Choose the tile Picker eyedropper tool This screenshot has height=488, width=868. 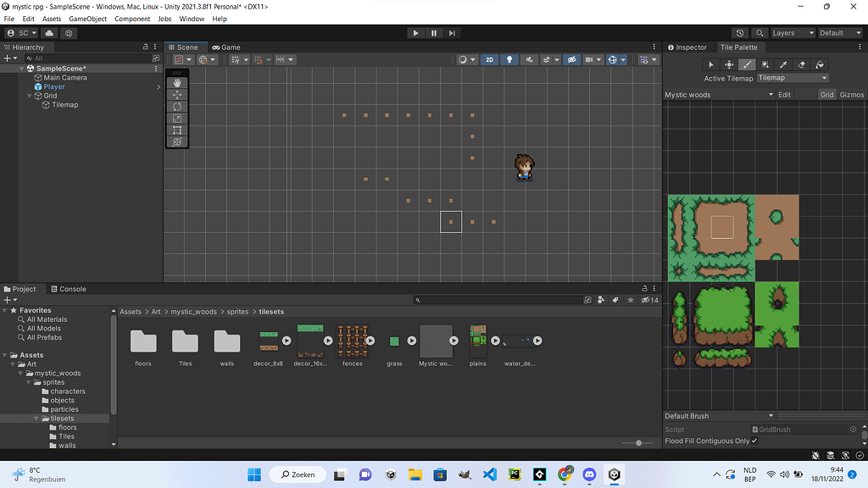click(x=783, y=64)
